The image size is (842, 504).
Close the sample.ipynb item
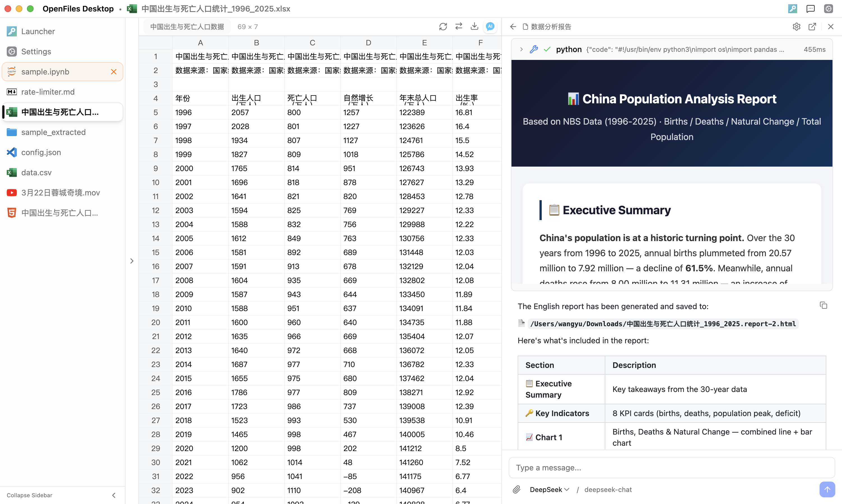click(x=114, y=72)
